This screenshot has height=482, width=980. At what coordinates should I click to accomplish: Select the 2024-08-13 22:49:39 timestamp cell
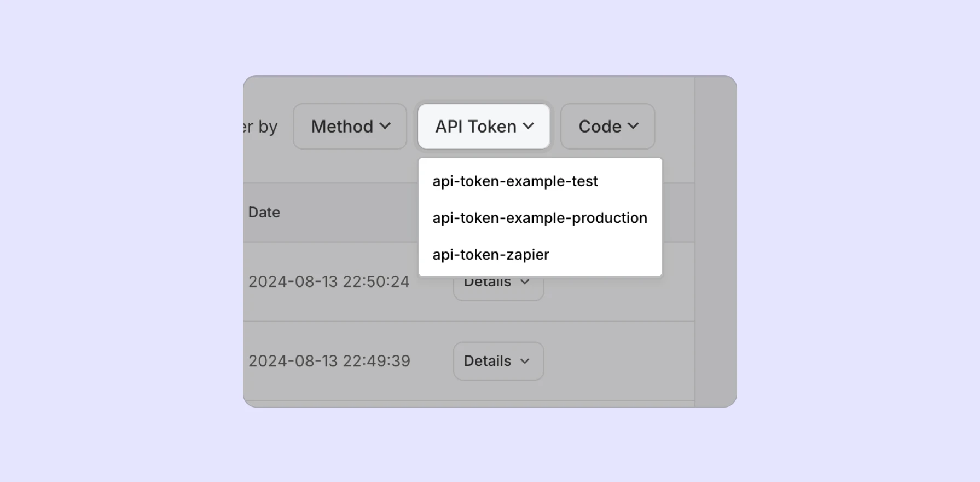(329, 361)
